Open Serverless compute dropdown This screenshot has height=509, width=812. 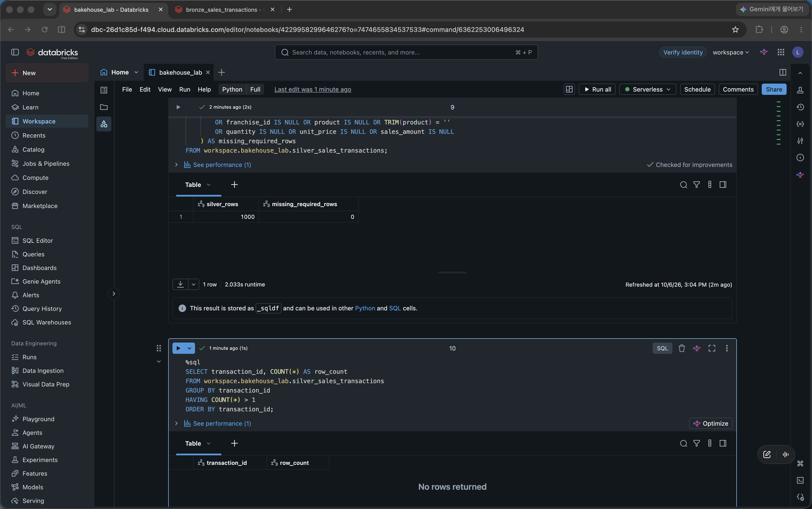click(x=647, y=89)
